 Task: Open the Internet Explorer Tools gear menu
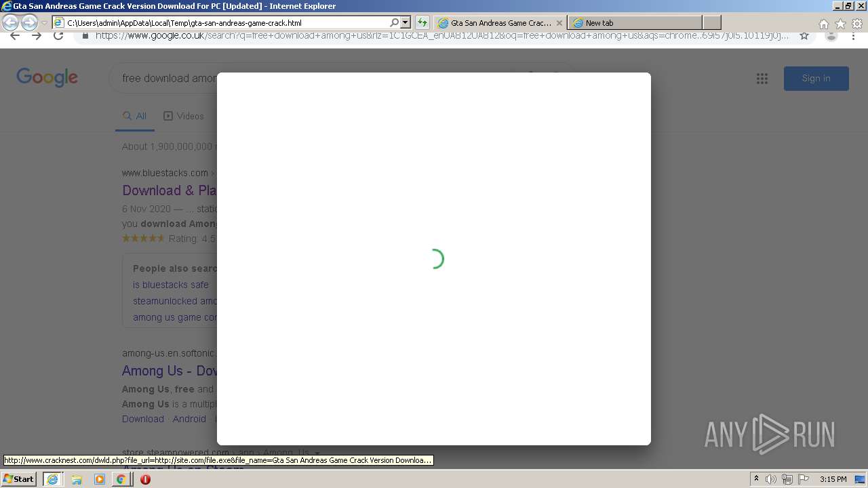point(857,24)
